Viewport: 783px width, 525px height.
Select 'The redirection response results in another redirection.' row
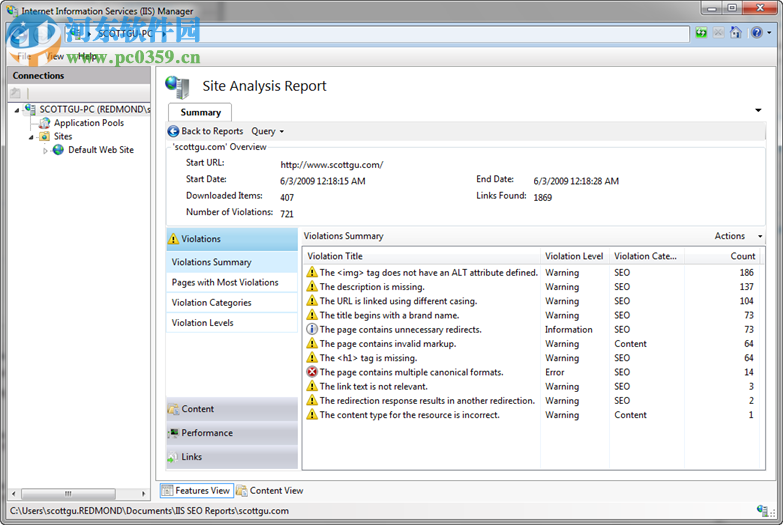tap(531, 401)
